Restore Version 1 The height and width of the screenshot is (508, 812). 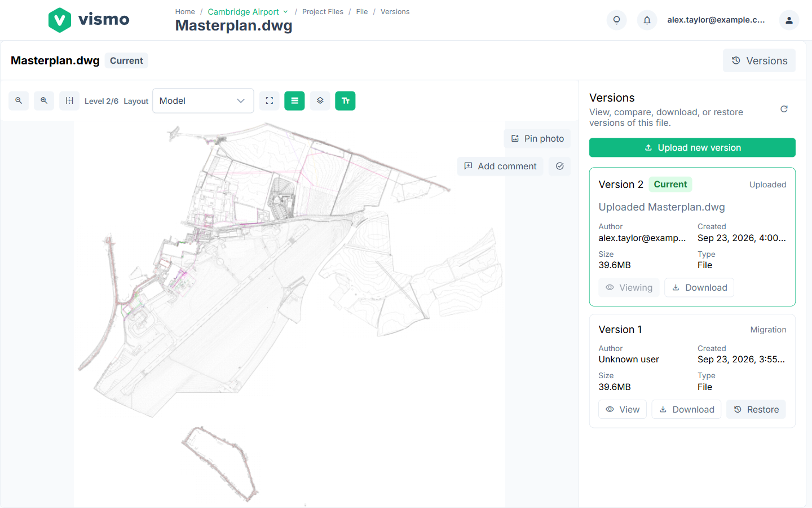pos(756,409)
